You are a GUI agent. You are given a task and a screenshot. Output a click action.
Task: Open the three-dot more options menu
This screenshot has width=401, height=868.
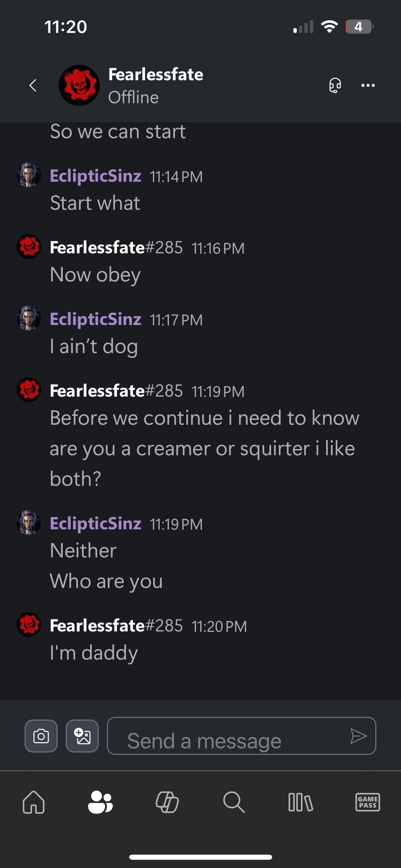pyautogui.click(x=368, y=85)
